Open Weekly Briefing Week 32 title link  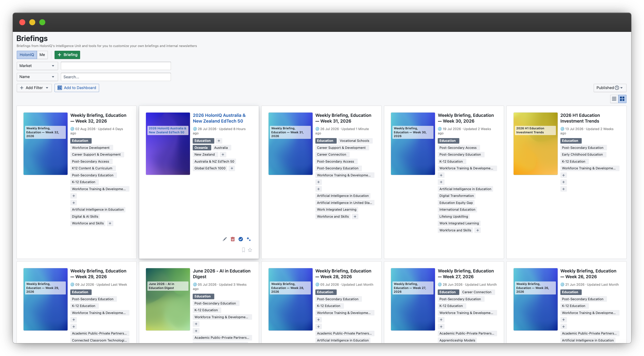tap(98, 118)
